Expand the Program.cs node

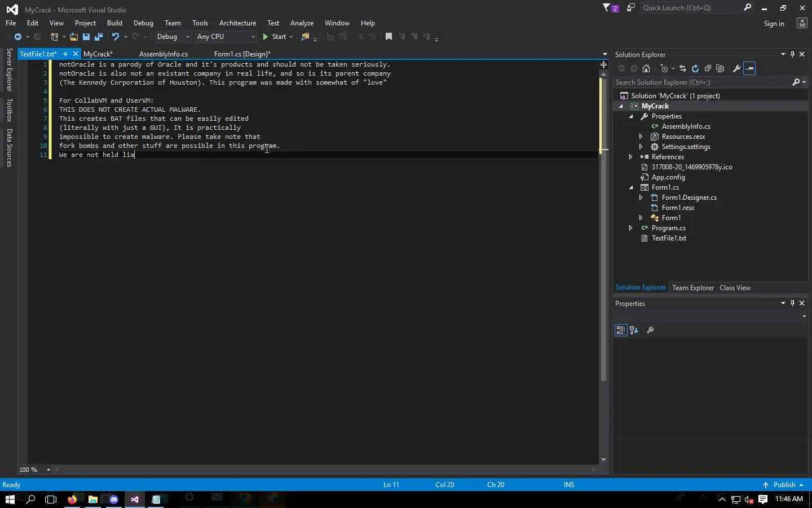[x=631, y=228]
